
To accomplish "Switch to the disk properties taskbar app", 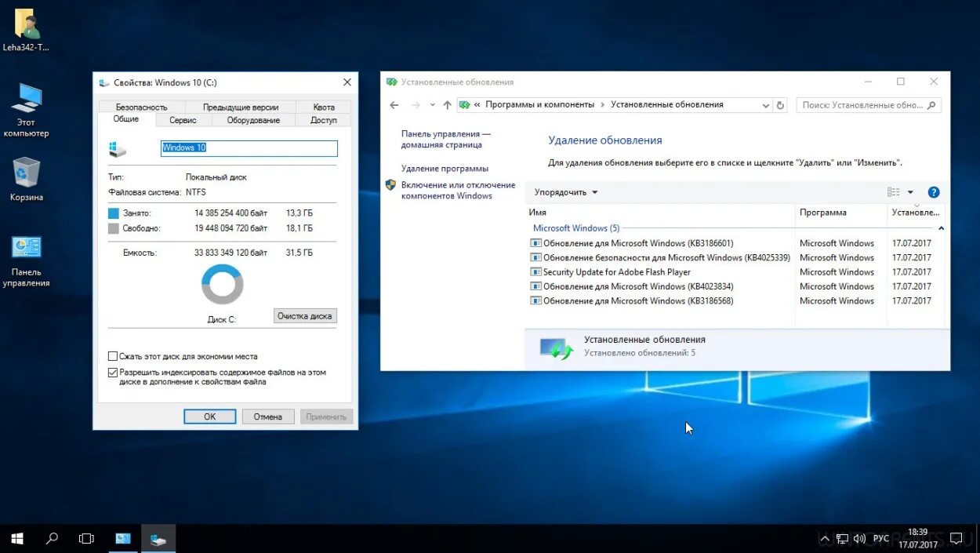I will (x=158, y=539).
